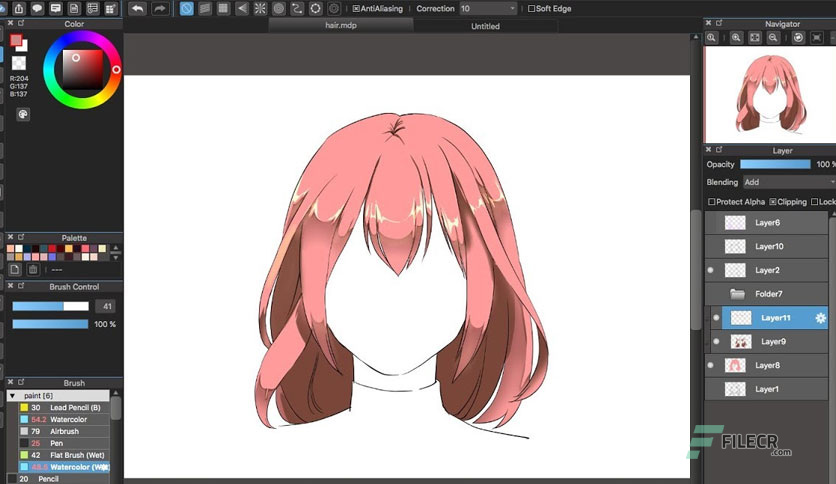This screenshot has width=836, height=484.
Task: Adjust the brush opacity slider at 100 %
Action: (51, 324)
